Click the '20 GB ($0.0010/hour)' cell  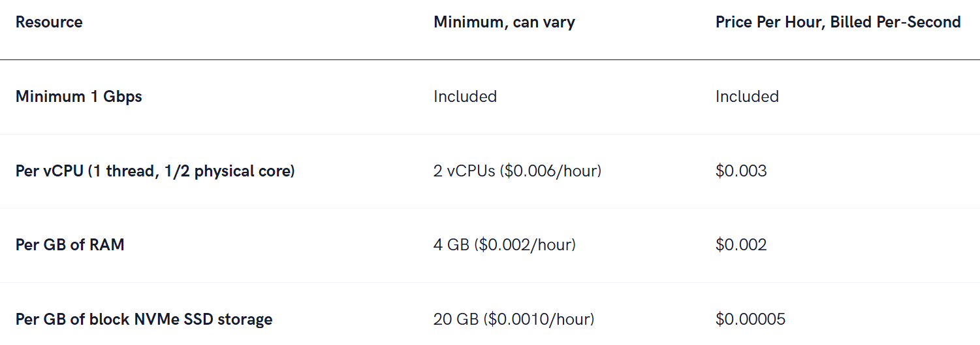click(x=514, y=320)
